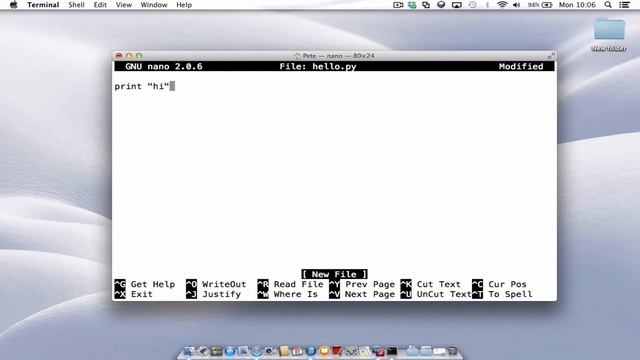The height and width of the screenshot is (360, 640).
Task: Click the '^T To Spell' shortcut
Action: click(x=502, y=294)
